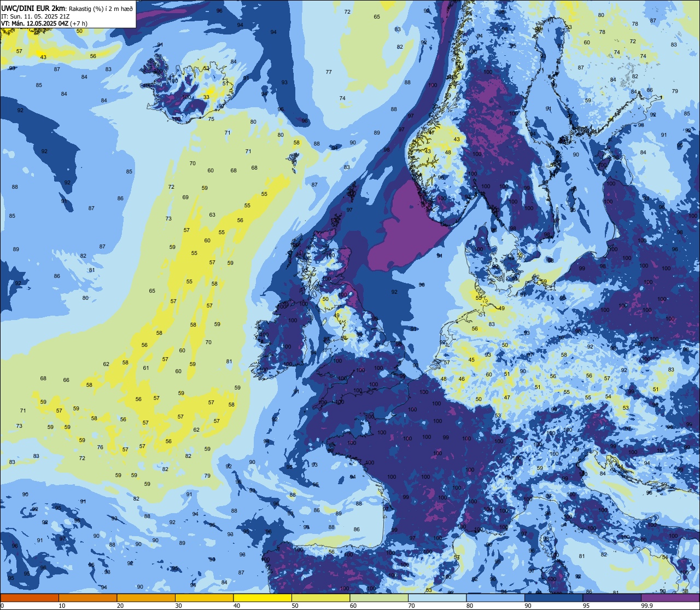Select the light blue 70 to 80 legend swatch
The height and width of the screenshot is (610, 700).
pyautogui.click(x=437, y=597)
